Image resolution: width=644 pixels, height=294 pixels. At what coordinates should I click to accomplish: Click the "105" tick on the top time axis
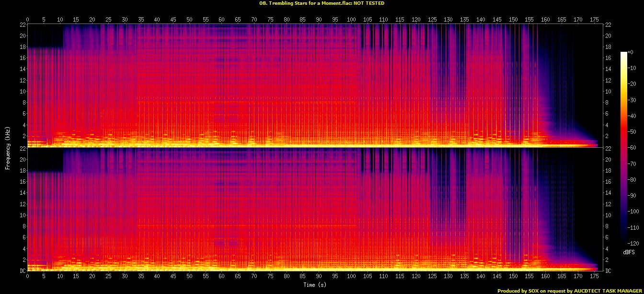[x=368, y=19]
